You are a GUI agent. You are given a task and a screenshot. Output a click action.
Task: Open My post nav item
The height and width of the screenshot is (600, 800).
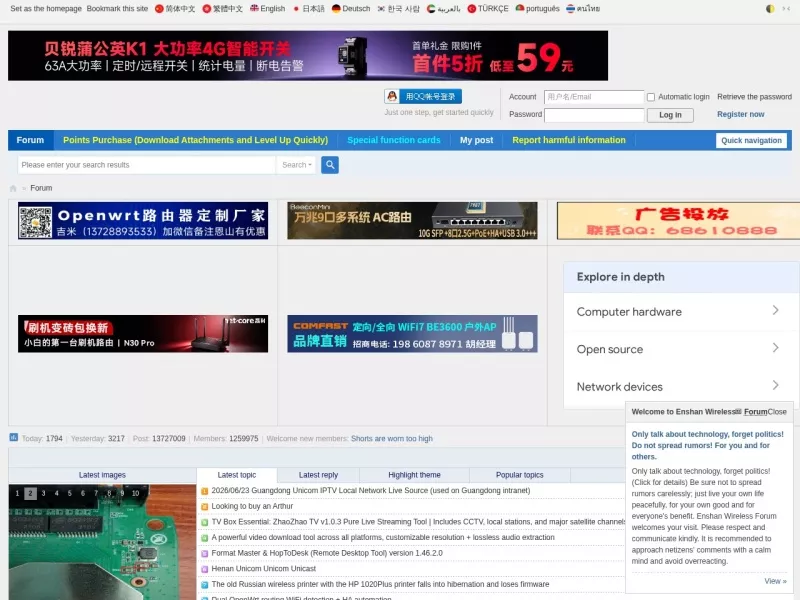(477, 140)
